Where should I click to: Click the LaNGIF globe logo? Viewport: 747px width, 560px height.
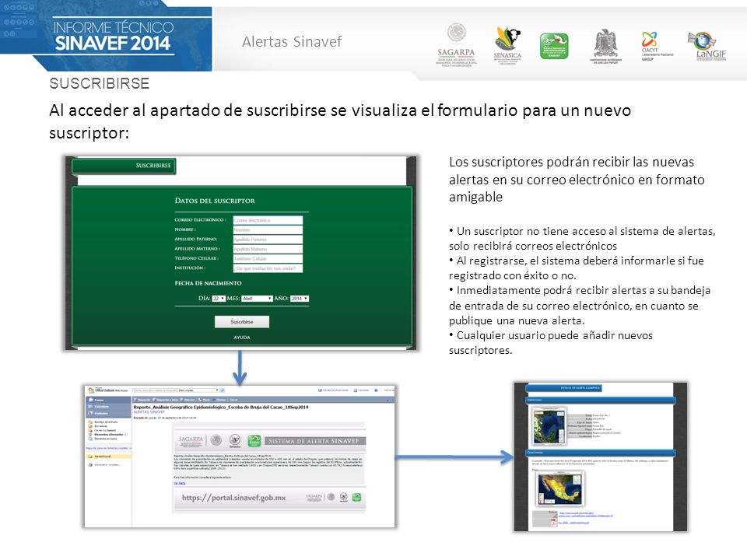[x=707, y=46]
